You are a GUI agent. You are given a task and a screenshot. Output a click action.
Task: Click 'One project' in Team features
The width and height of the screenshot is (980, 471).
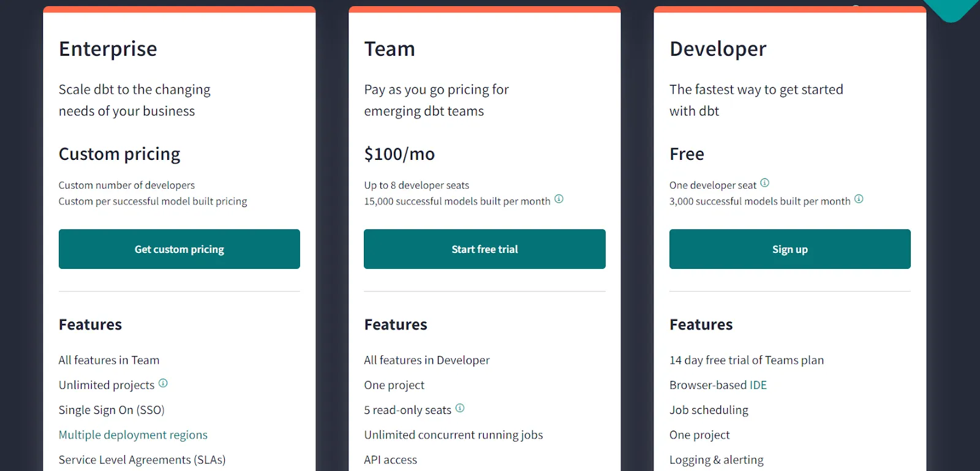[x=394, y=385]
